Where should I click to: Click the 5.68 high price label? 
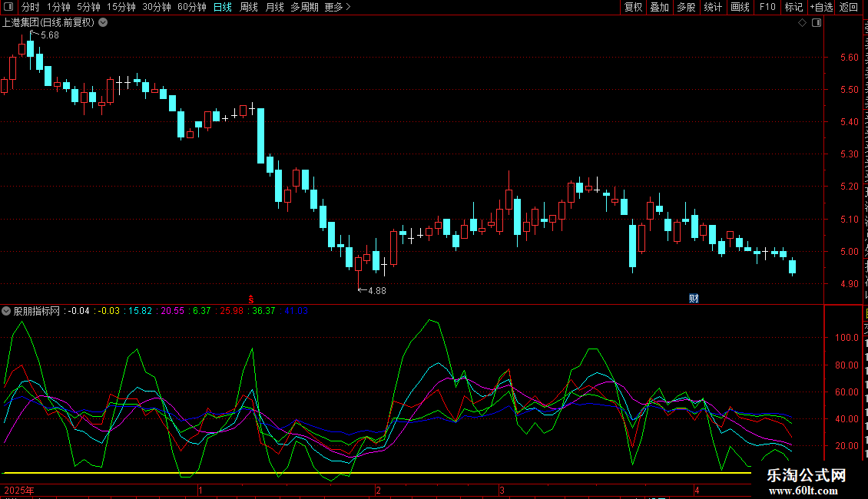[50, 35]
